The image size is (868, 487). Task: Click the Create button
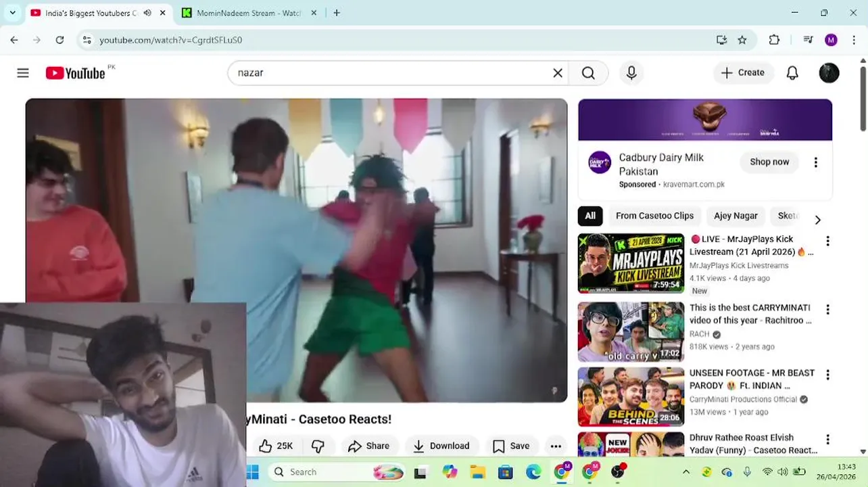(743, 73)
